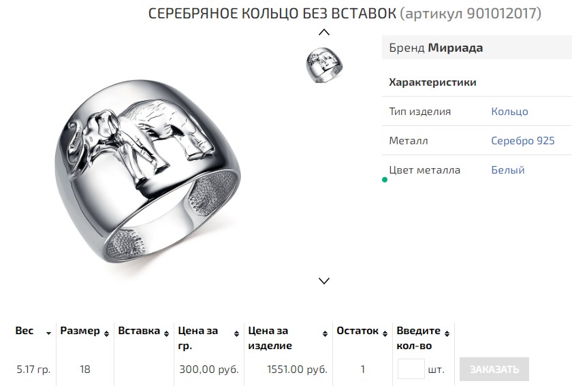
Task: Select the small ring thumbnail image
Action: (324, 65)
